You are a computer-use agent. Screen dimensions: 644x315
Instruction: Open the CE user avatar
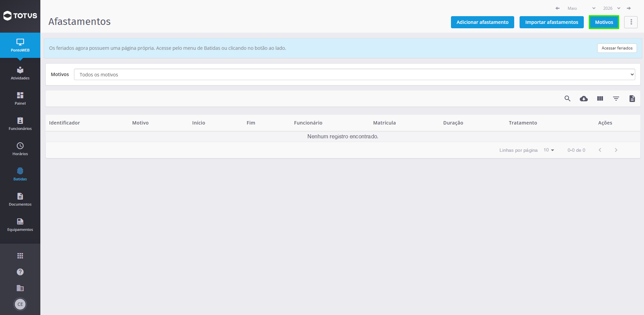pos(20,304)
